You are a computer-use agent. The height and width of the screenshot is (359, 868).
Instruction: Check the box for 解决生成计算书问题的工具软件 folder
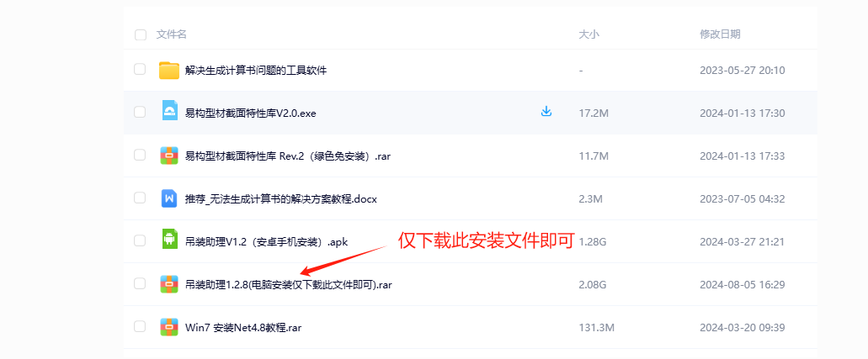(x=140, y=69)
